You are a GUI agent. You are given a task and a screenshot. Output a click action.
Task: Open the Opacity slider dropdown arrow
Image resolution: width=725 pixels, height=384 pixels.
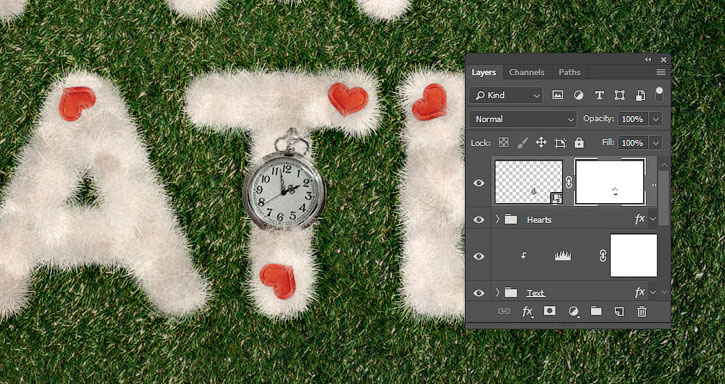pos(656,119)
